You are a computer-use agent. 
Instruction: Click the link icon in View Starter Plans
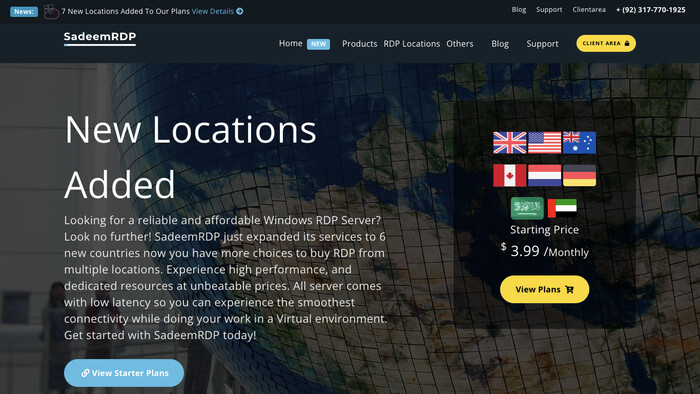(85, 373)
